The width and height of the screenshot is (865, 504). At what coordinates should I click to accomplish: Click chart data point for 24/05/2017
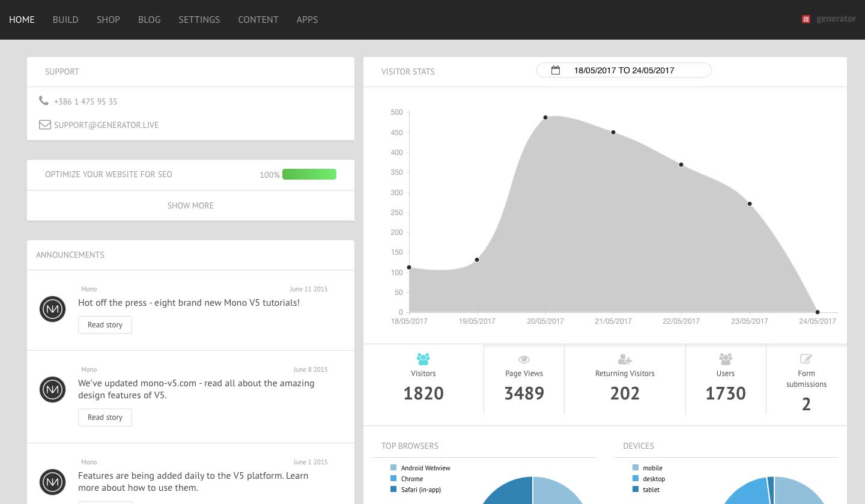[818, 312]
